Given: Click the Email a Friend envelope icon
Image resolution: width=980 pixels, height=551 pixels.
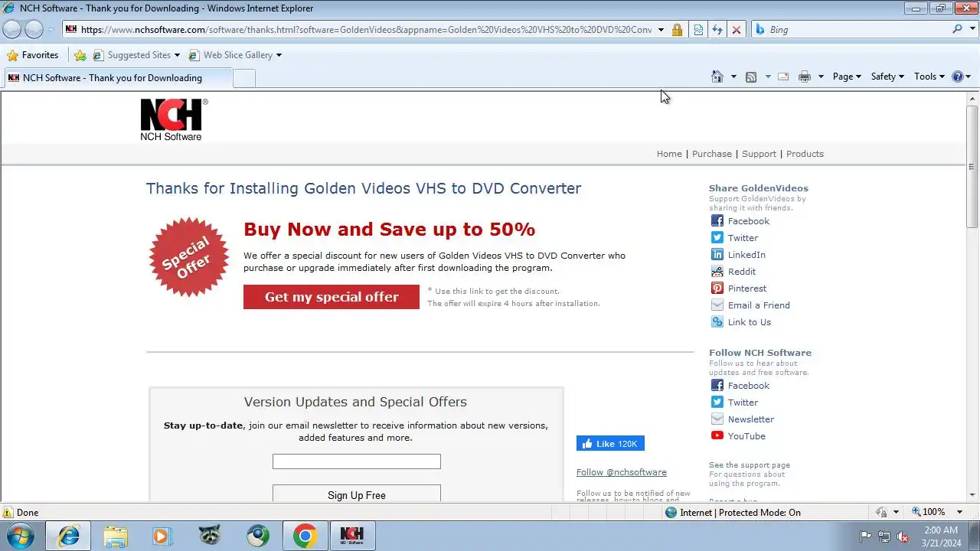Looking at the screenshot, I should [717, 305].
